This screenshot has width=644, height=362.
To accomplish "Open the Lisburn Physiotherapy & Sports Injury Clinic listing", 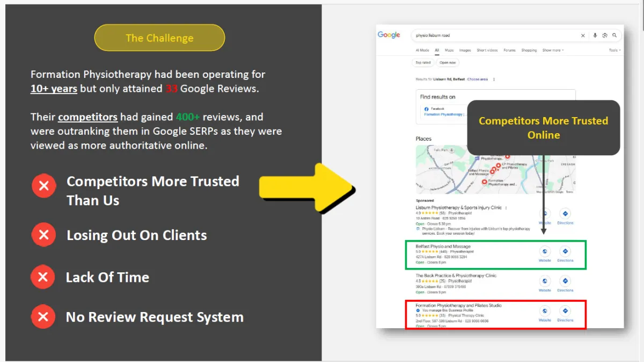I will pyautogui.click(x=459, y=208).
